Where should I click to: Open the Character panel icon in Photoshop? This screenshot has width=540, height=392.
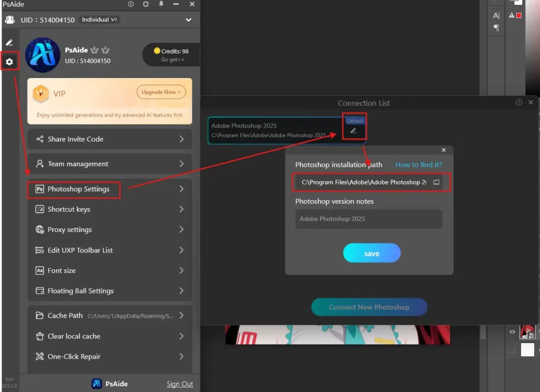496,15
